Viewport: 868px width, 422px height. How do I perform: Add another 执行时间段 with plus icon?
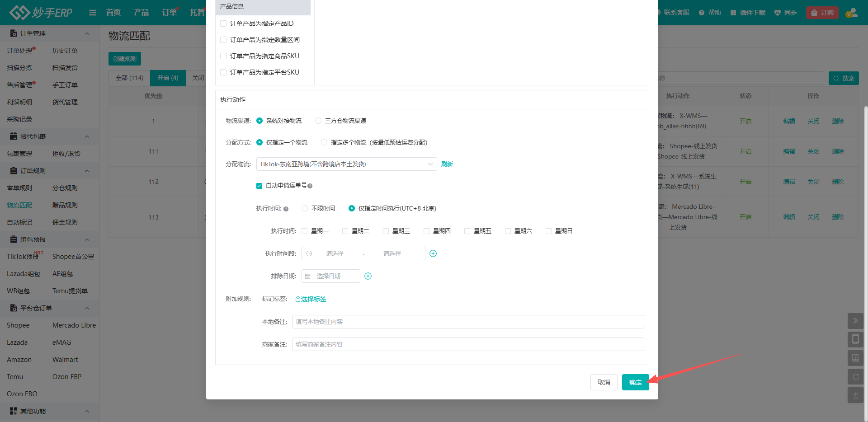pyautogui.click(x=433, y=253)
